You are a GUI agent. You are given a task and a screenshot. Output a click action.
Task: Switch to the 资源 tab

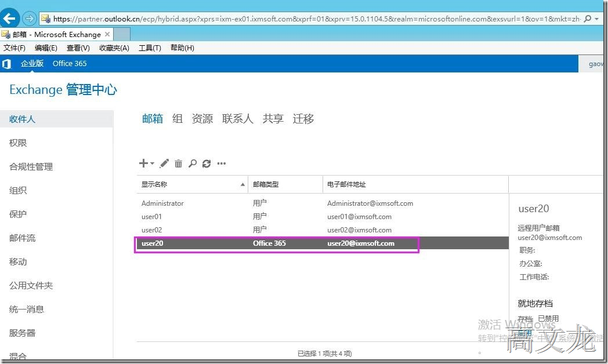pyautogui.click(x=202, y=118)
